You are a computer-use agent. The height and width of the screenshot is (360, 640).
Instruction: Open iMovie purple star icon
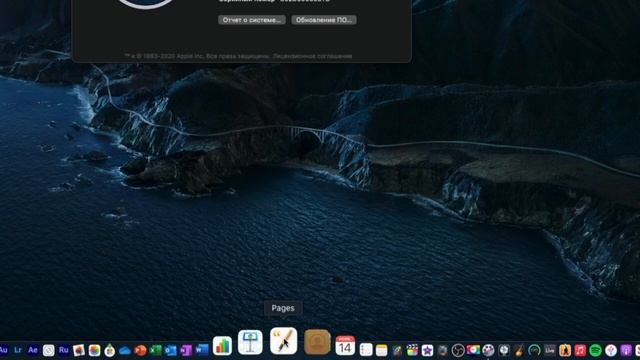[427, 350]
